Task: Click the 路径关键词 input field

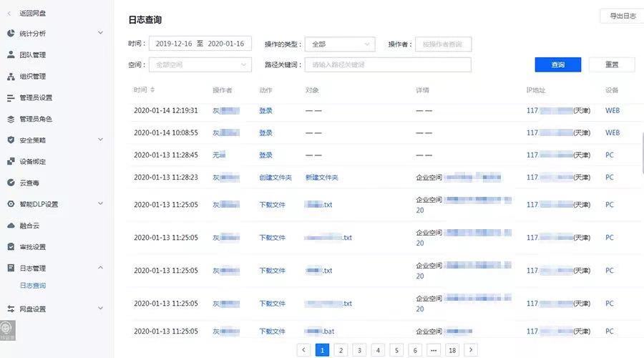Action: tap(387, 65)
